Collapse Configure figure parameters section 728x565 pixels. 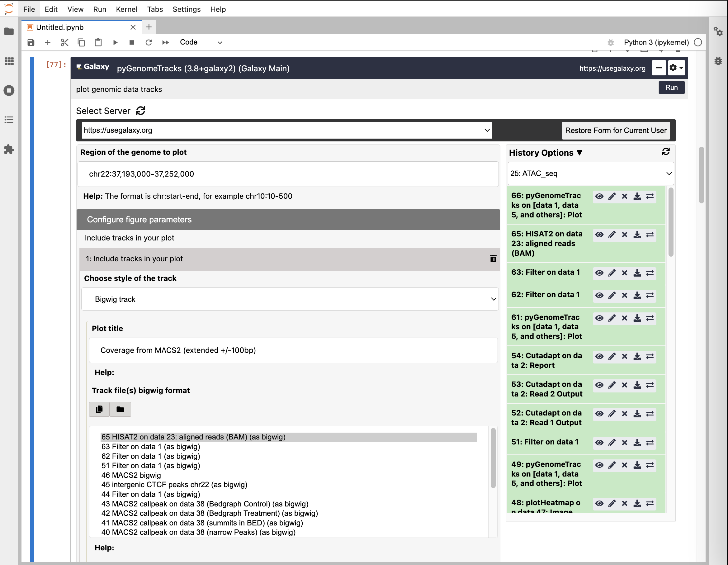click(288, 220)
